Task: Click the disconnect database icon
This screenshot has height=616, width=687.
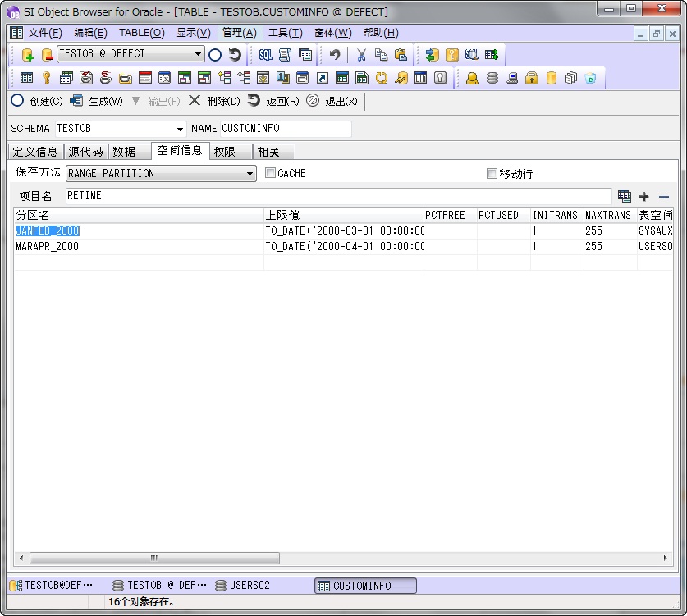Action: [47, 55]
